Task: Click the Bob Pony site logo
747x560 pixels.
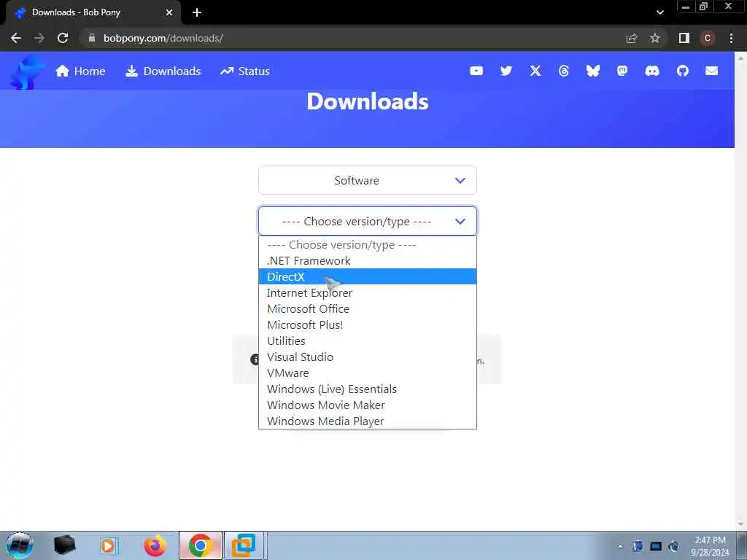Action: point(26,71)
